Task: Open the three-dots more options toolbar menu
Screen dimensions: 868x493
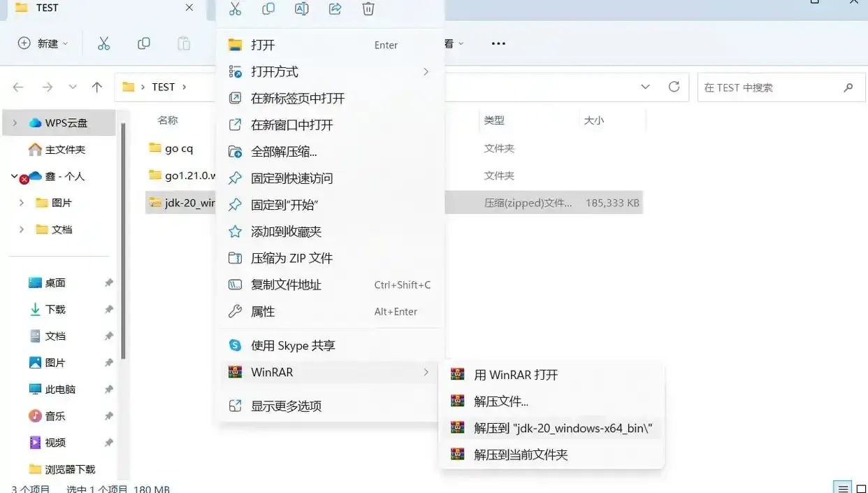Action: 498,43
